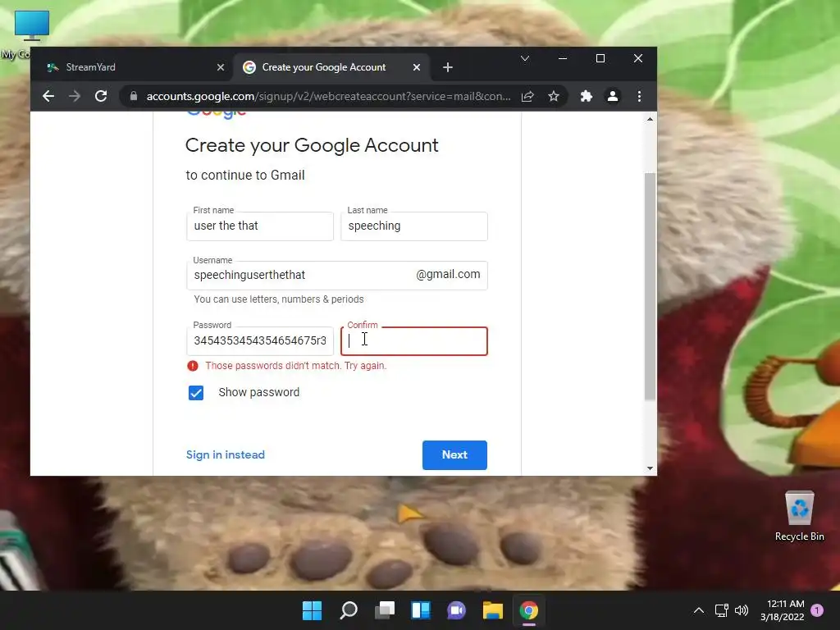Screen dimensions: 840x630
Task: Open File Explorer from taskbar
Action: coord(493,610)
